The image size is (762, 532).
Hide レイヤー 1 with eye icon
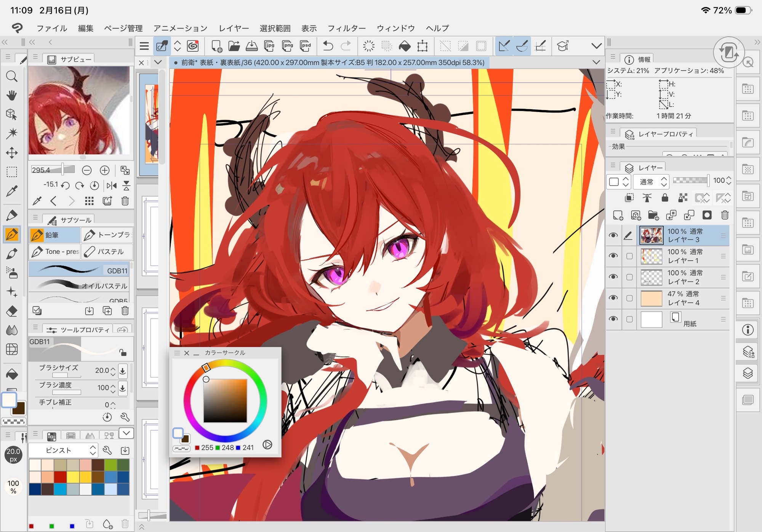click(x=613, y=256)
